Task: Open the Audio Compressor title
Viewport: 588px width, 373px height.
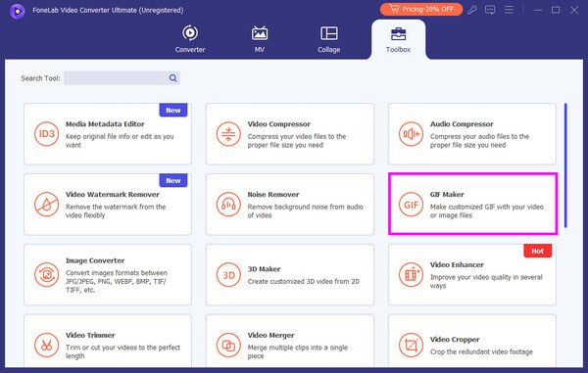Action: coord(462,124)
